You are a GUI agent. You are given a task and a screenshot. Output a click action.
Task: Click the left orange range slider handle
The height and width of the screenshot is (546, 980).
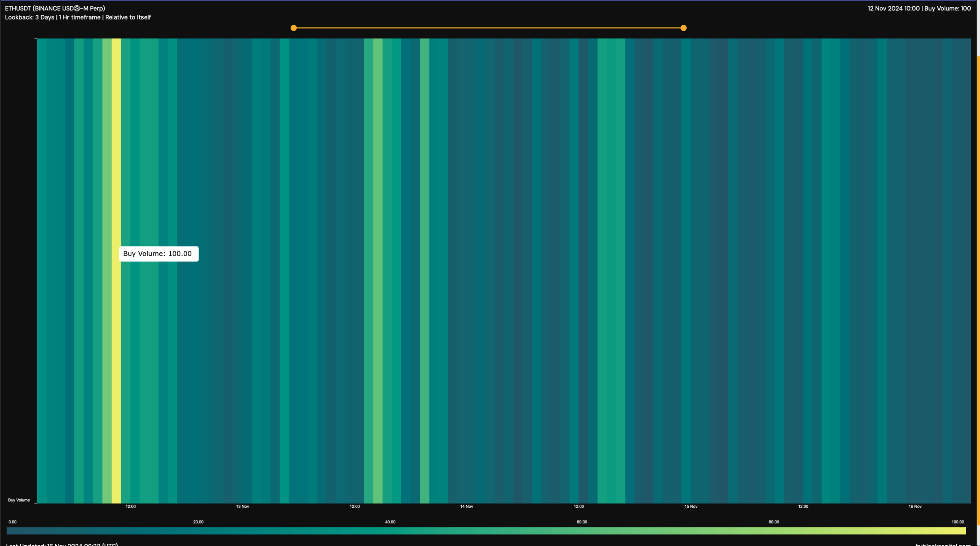[x=294, y=28]
